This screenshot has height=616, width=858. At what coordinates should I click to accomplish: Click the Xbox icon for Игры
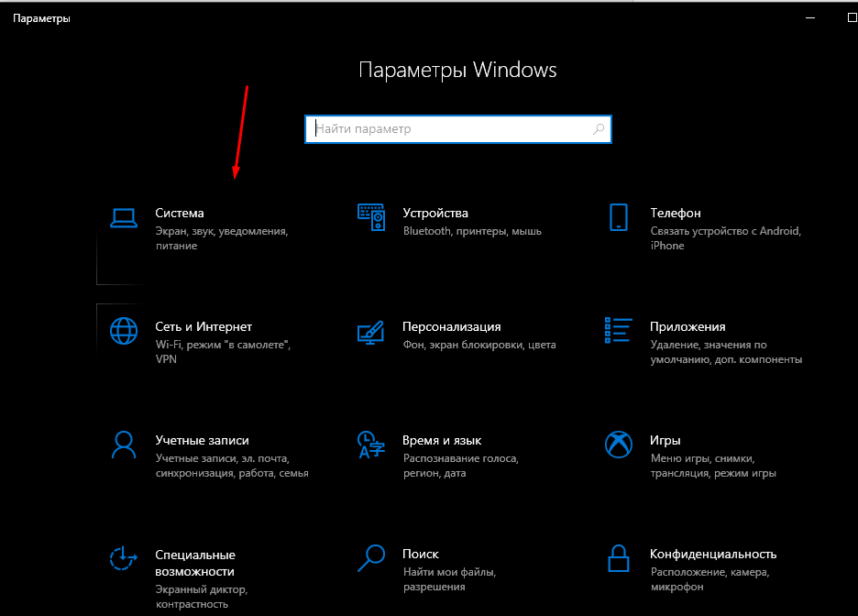coord(619,445)
